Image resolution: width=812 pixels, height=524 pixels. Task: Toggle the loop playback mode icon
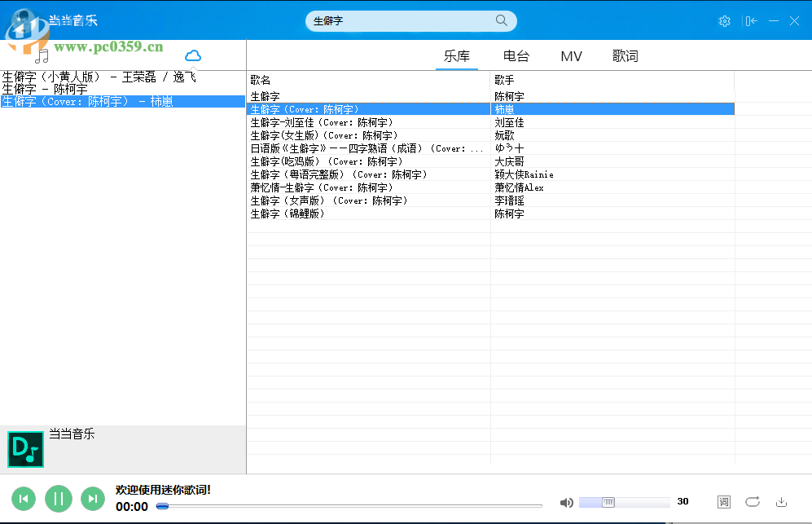(752, 501)
